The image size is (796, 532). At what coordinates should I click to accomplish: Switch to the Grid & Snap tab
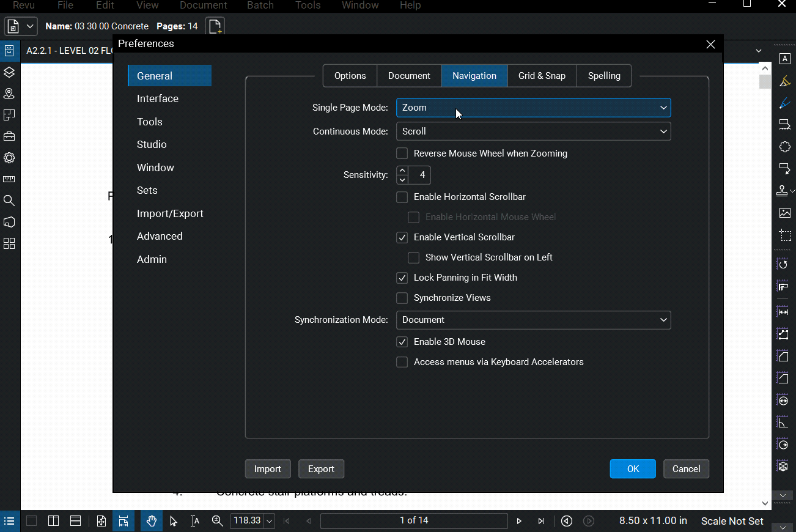542,75
